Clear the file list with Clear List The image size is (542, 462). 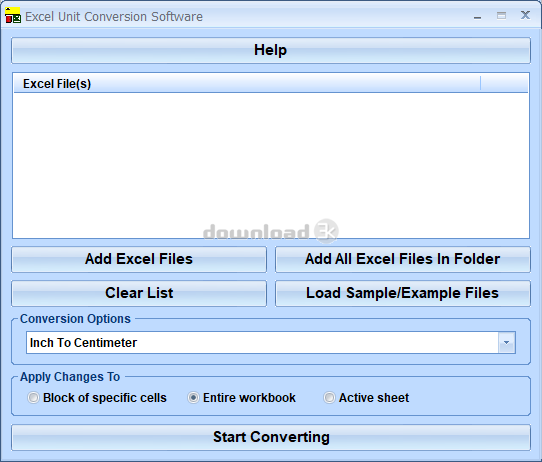(x=139, y=293)
